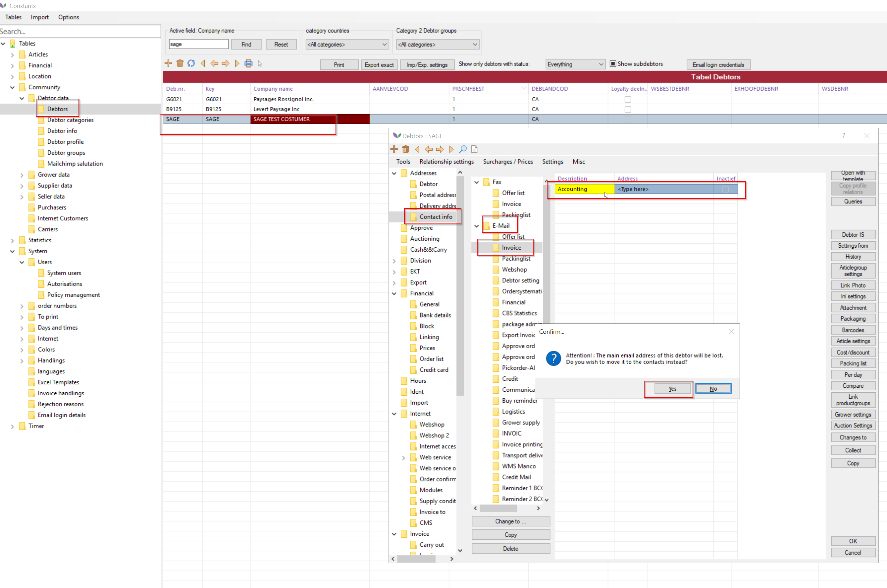Toggle Inactief checkbox for Accounting row
The width and height of the screenshot is (887, 588).
point(725,189)
